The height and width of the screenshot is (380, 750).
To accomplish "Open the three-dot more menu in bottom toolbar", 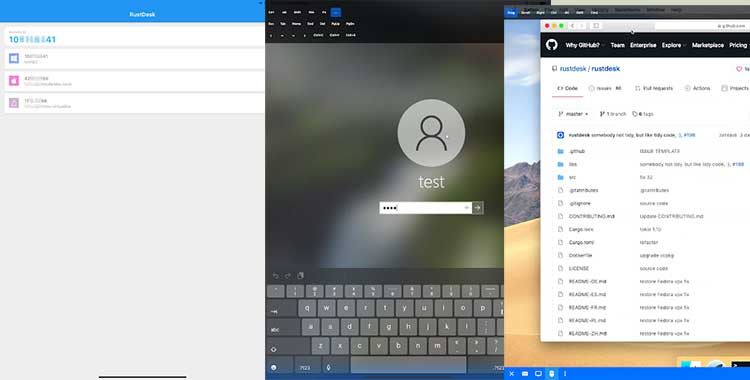I will (x=565, y=373).
